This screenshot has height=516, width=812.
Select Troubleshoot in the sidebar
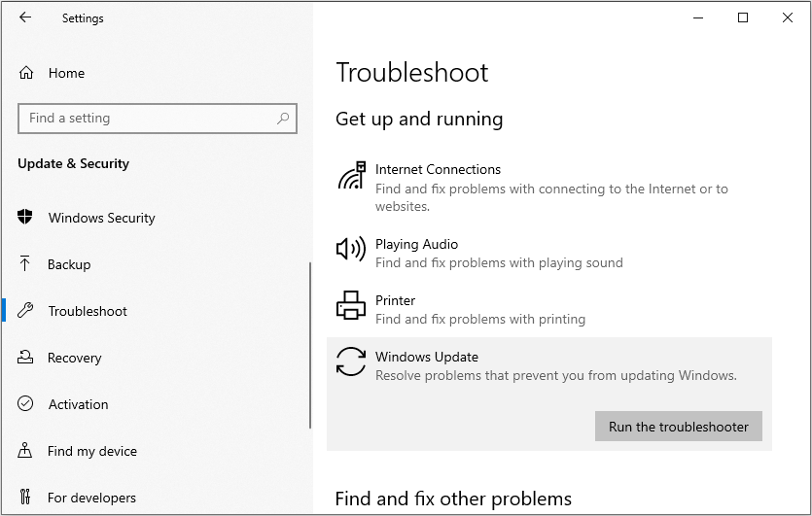point(88,311)
